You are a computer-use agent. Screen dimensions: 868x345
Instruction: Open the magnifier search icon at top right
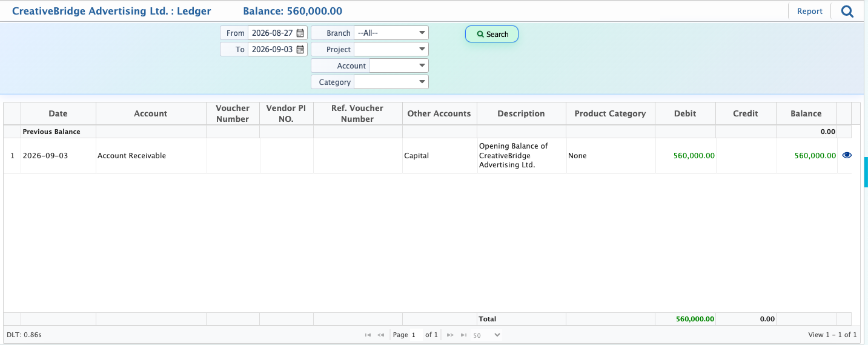[847, 11]
